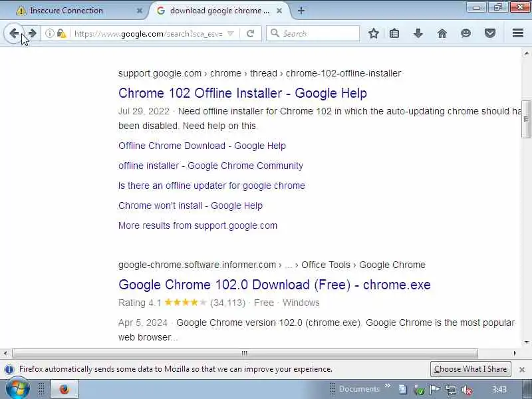The height and width of the screenshot is (399, 532).
Task: Open the network tray icon
Action: 451,390
